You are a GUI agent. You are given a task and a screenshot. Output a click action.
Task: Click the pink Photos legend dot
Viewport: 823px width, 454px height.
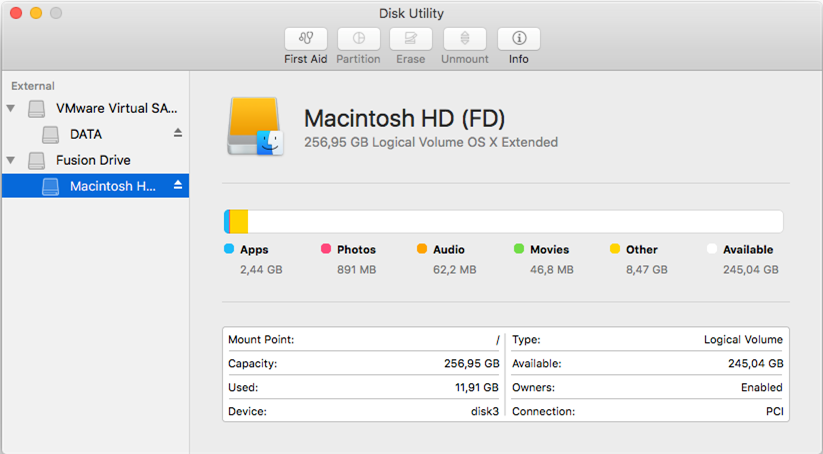[326, 249]
